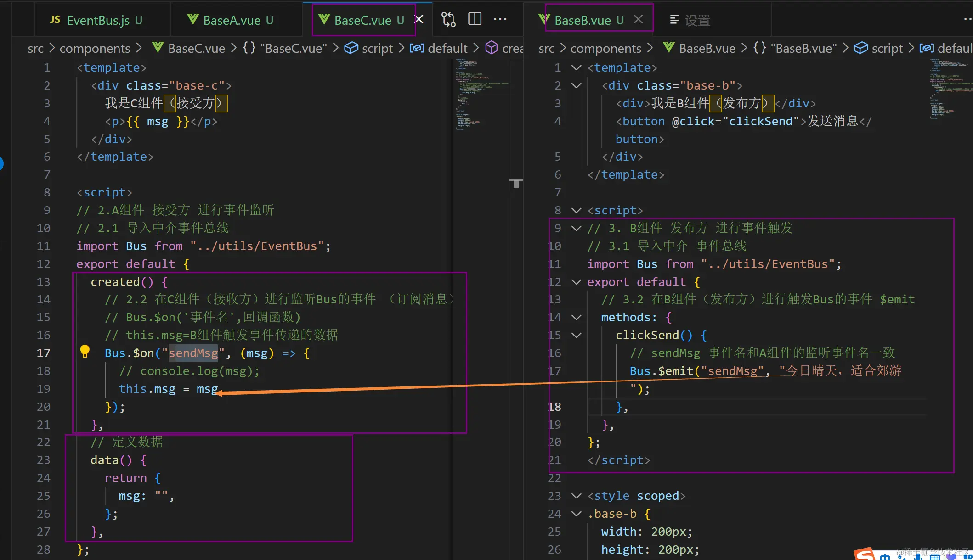Click BaseC.vue in the breadcrumb
This screenshot has width=973, height=560.
click(x=197, y=48)
